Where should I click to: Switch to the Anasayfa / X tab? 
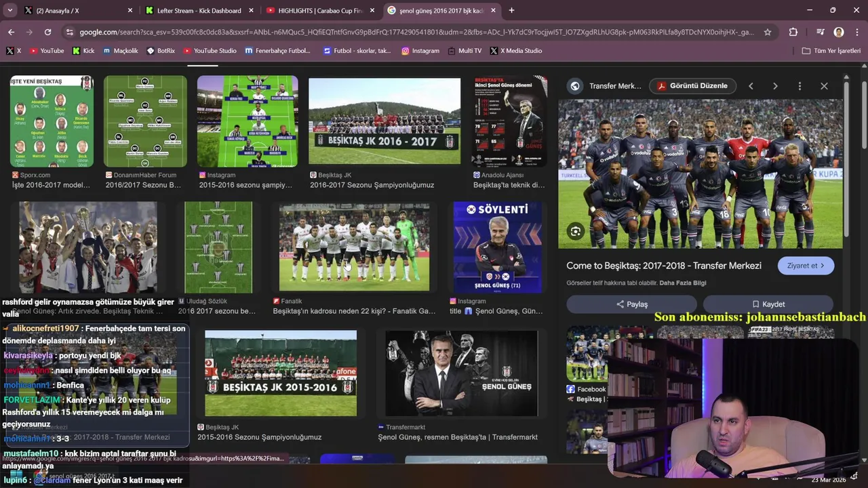click(x=68, y=10)
